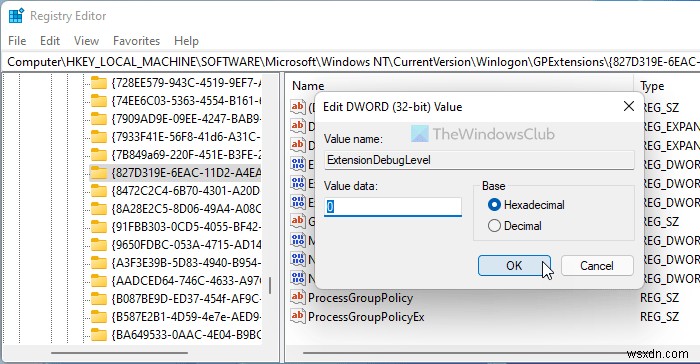This screenshot has height=364, width=700.
Task: Select the Hexadecimal base option
Action: click(527, 205)
